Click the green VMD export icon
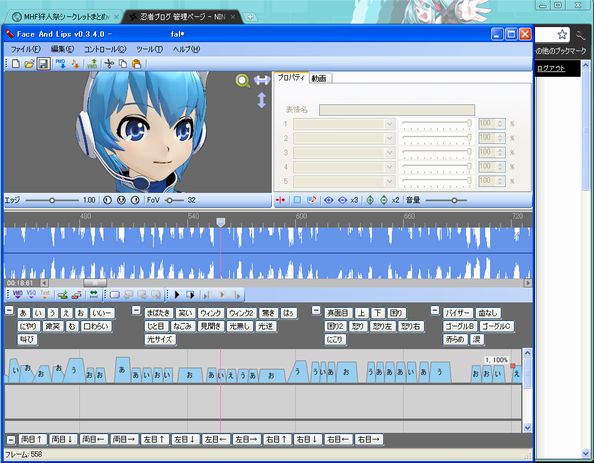 [92, 64]
